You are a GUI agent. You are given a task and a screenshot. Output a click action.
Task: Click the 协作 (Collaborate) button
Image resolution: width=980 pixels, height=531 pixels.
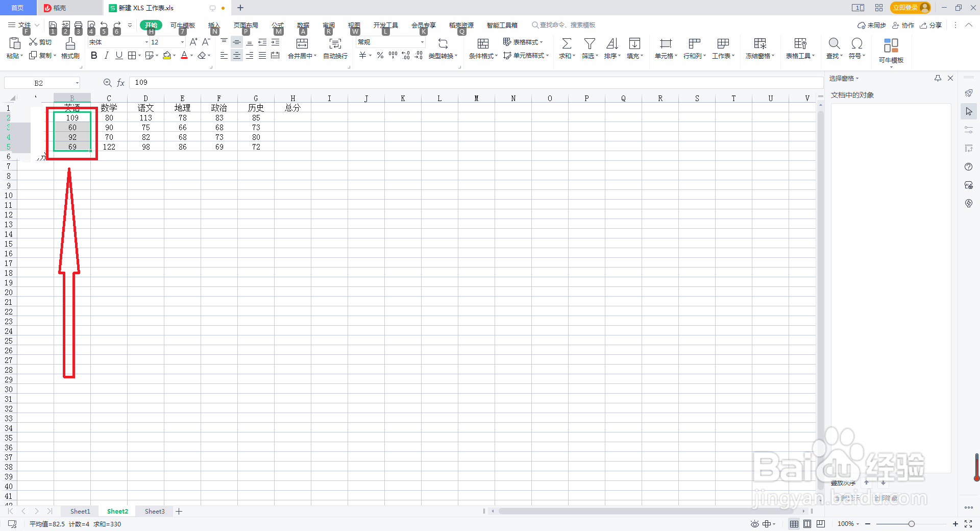click(903, 25)
